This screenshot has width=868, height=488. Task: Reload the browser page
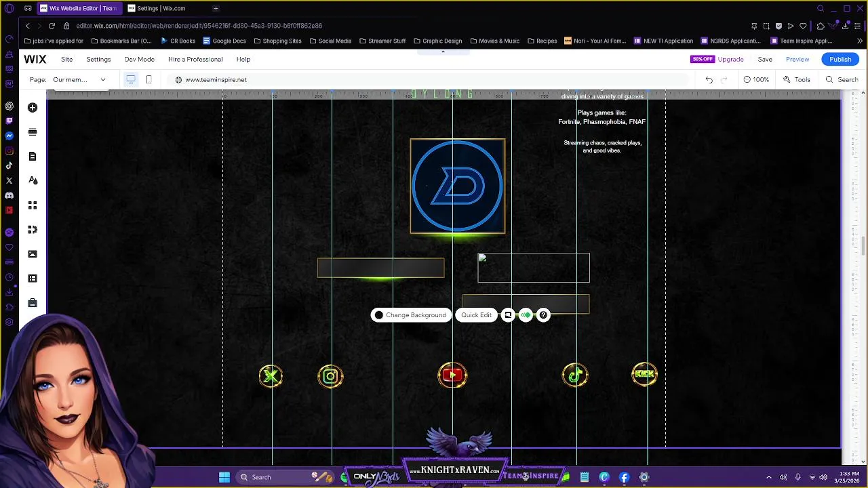[52, 26]
